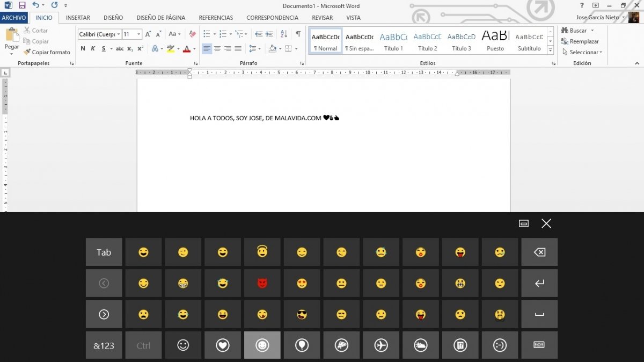644x362 pixels.
Task: Switch to the REVISAR tab
Action: coord(322,18)
